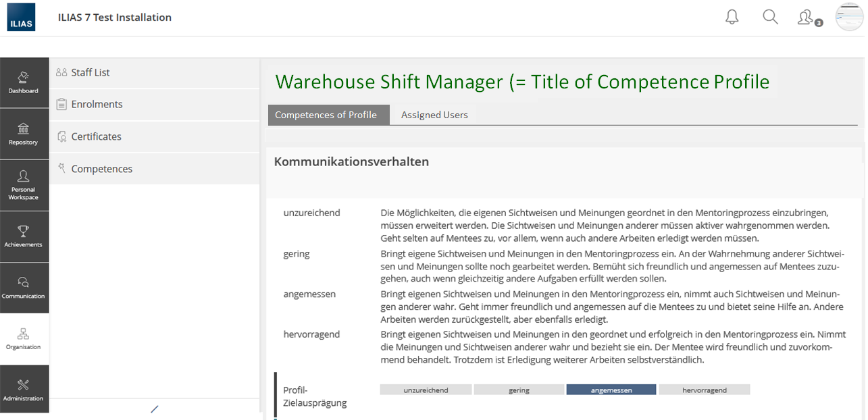Open Personal Workspace in sidebar
The image size is (868, 420).
tap(24, 185)
